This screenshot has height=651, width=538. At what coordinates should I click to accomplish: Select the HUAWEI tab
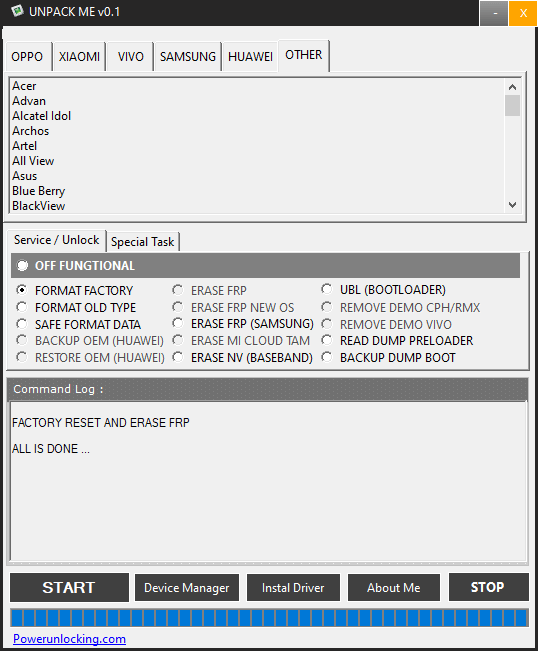click(250, 56)
